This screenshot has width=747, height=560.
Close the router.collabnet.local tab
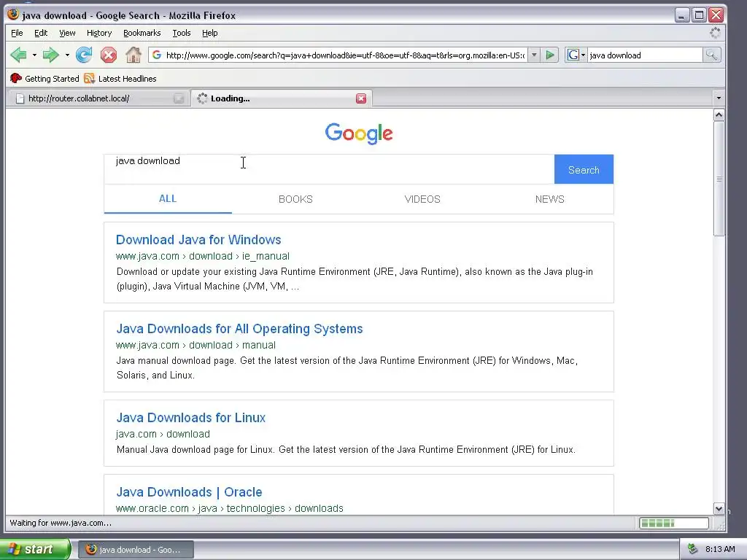(x=179, y=98)
